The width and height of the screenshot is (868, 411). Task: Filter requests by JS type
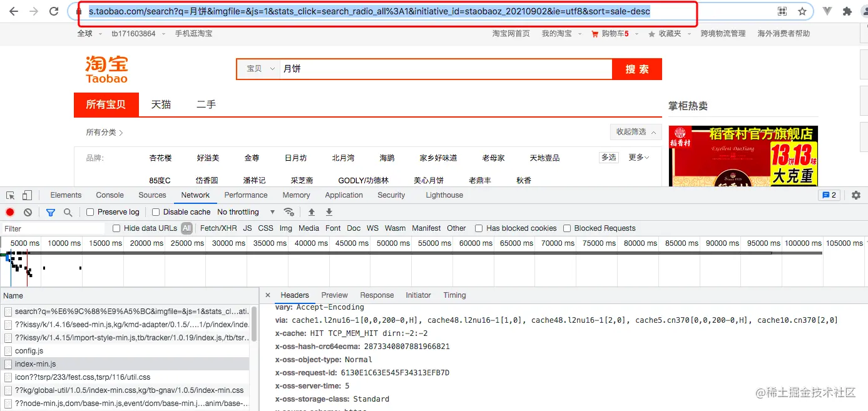(x=247, y=228)
